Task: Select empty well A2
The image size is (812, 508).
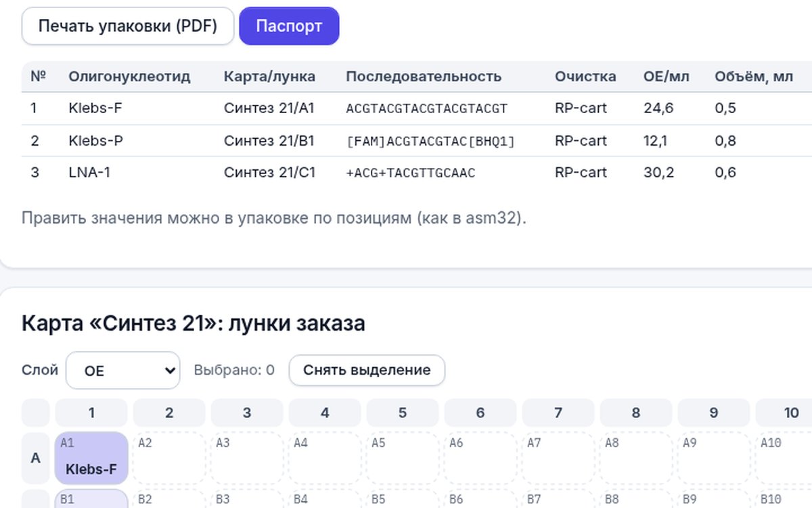Action: coord(169,458)
